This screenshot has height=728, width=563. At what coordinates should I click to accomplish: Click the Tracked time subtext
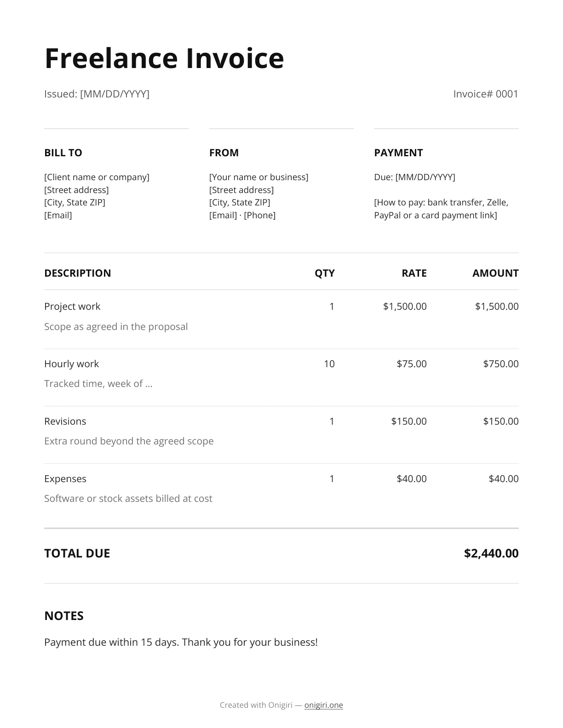(x=98, y=383)
